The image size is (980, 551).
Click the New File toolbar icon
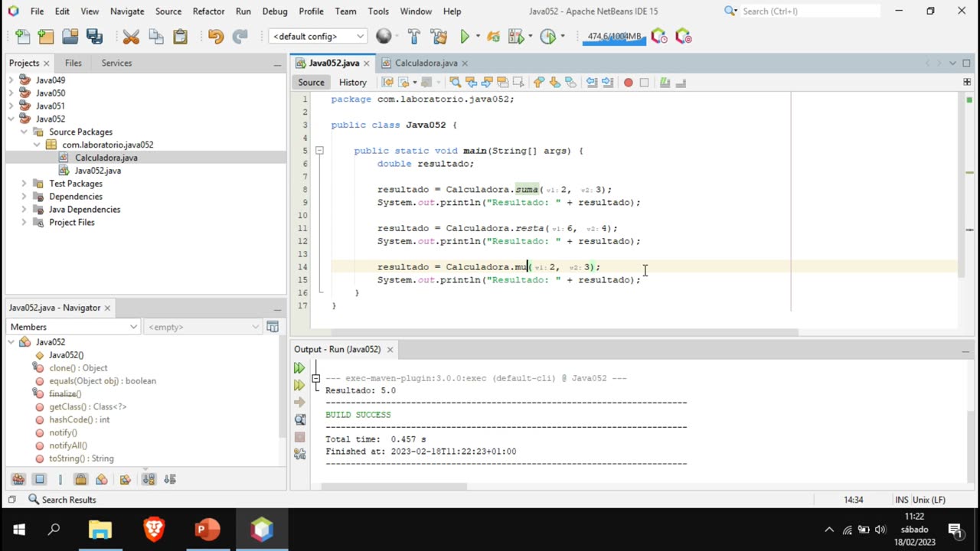(22, 36)
